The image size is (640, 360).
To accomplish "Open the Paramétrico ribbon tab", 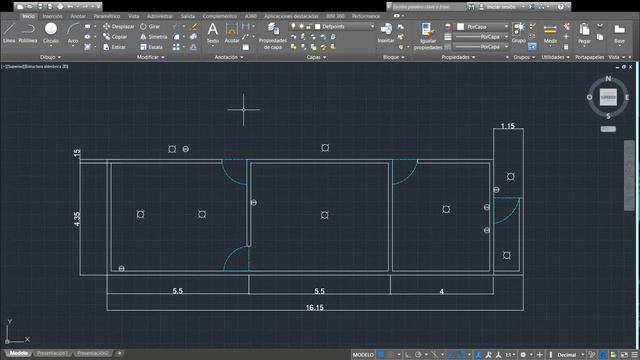I will tap(107, 16).
